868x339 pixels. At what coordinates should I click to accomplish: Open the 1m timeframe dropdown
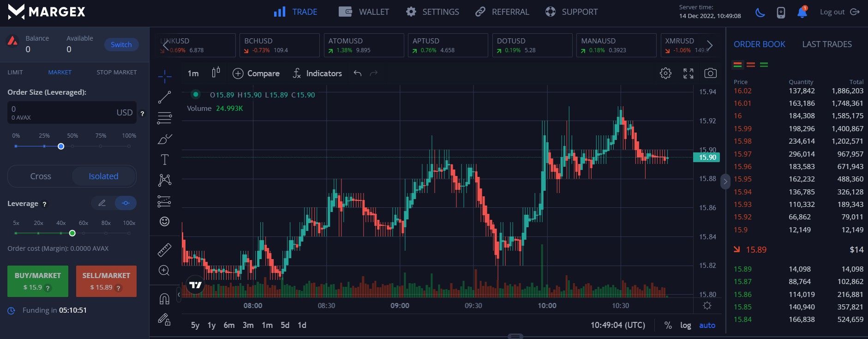(x=193, y=73)
